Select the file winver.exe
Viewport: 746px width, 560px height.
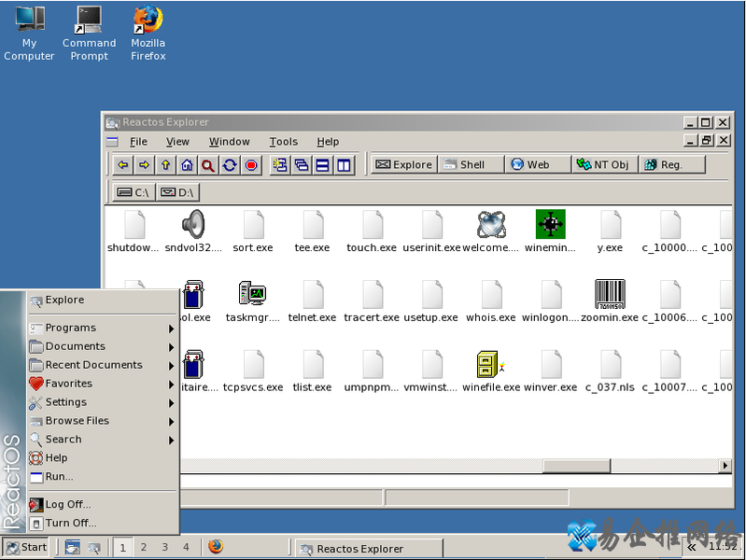tap(551, 371)
